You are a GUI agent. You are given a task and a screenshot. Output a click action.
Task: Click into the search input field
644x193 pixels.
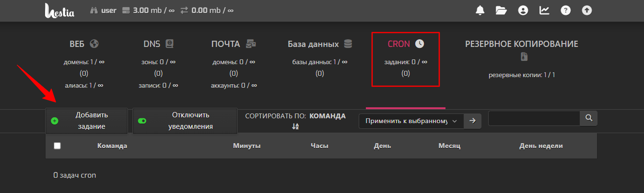point(534,119)
